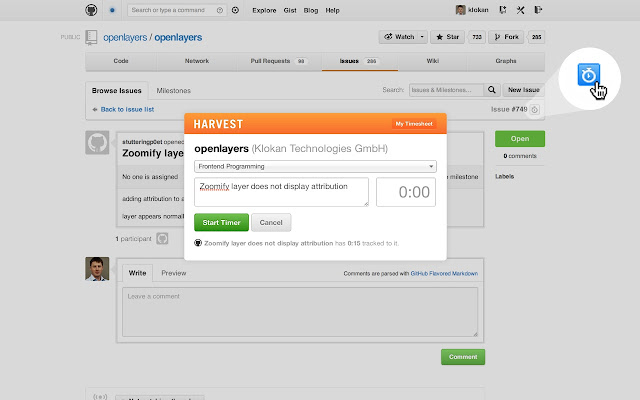Screen dimensions: 640x400
Task: Click the GitHub icon in the Harvest tracked-time note
Action: (198, 243)
